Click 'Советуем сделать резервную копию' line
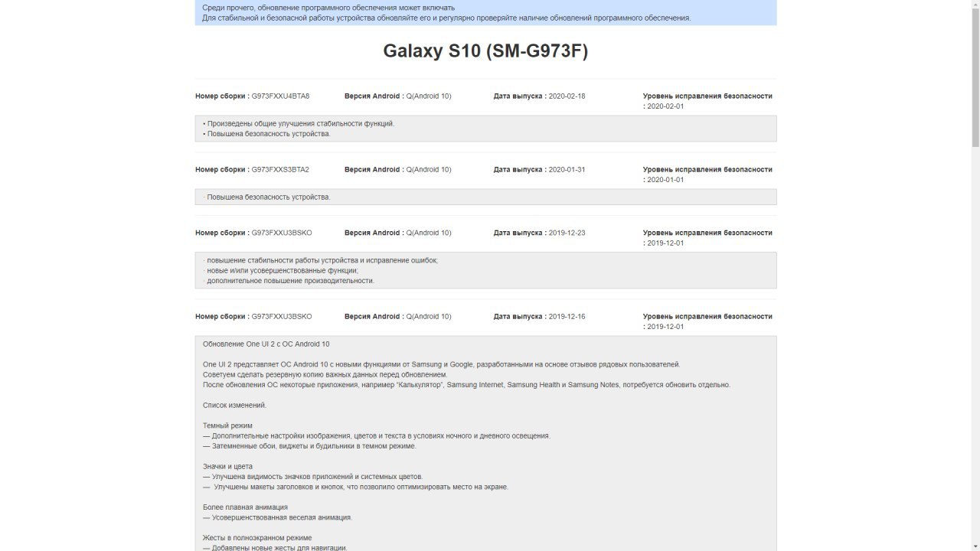The height and width of the screenshot is (551, 980). pos(325,375)
